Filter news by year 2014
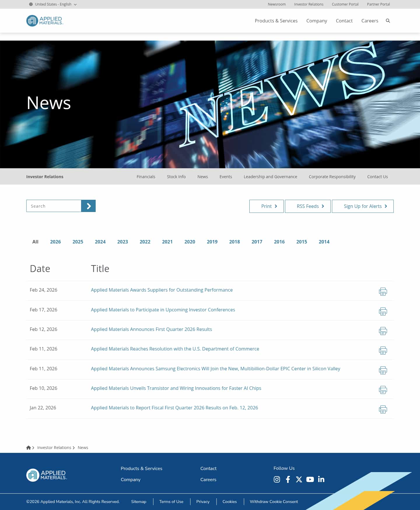Image resolution: width=420 pixels, height=510 pixels. (324, 242)
